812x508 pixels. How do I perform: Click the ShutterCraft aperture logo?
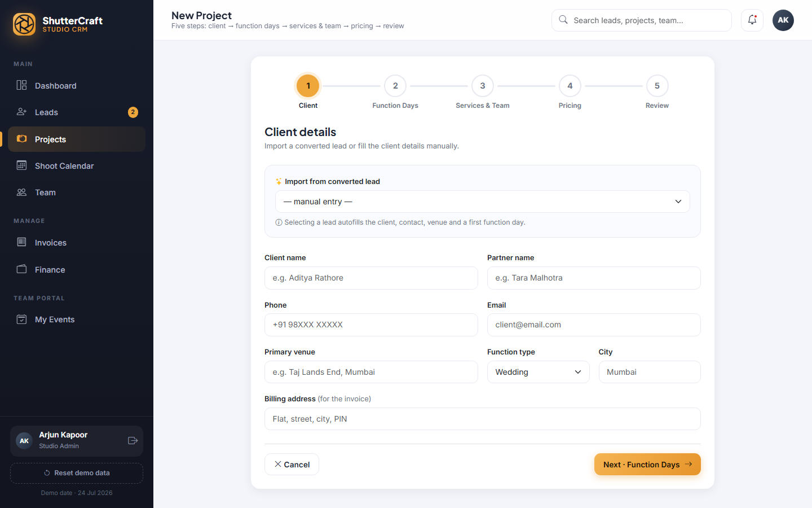(x=24, y=24)
